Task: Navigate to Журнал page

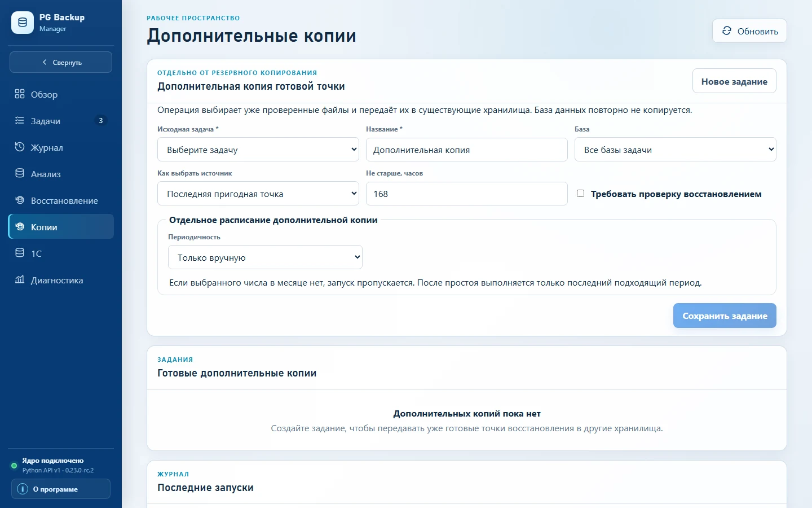Action: click(61, 147)
